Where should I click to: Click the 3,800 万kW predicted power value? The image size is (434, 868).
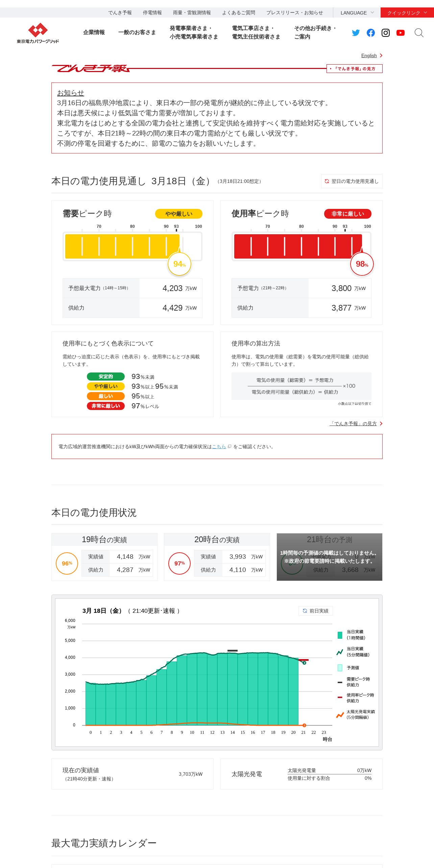click(348, 288)
